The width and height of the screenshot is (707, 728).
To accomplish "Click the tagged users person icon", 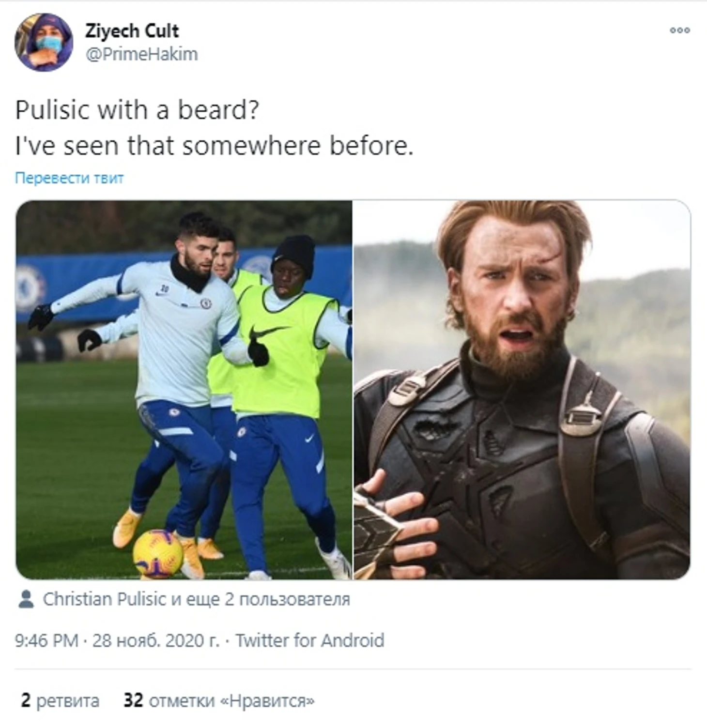I will (26, 599).
